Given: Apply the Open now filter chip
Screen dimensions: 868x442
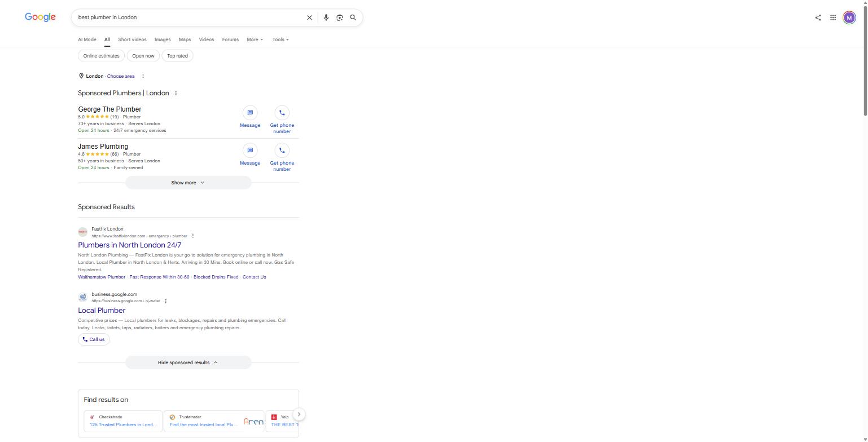Looking at the screenshot, I should coord(143,56).
